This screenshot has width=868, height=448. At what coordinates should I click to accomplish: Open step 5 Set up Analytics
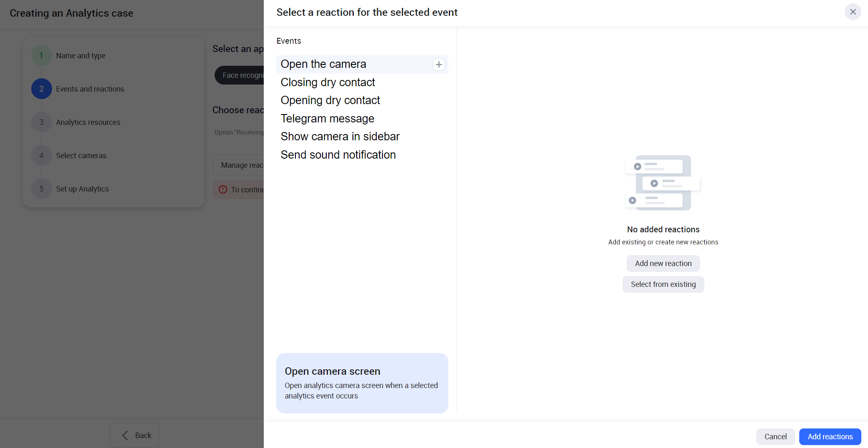82,189
